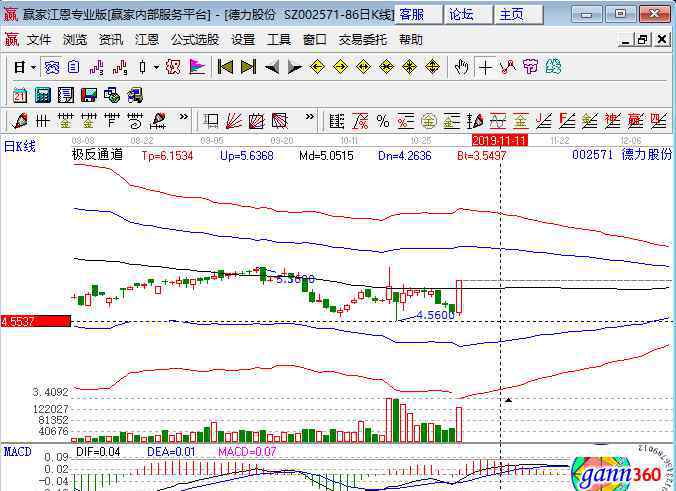Click the red F lines icon
676x491 pixels.
566,122
